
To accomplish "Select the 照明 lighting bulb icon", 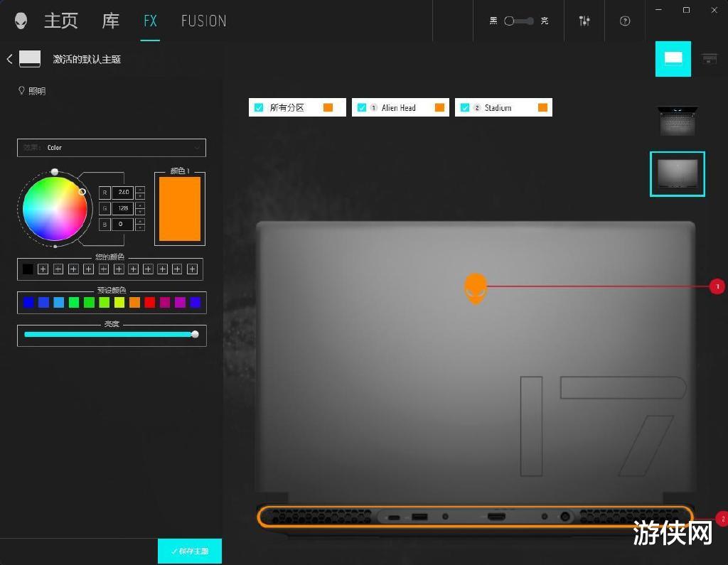I will 21,90.
